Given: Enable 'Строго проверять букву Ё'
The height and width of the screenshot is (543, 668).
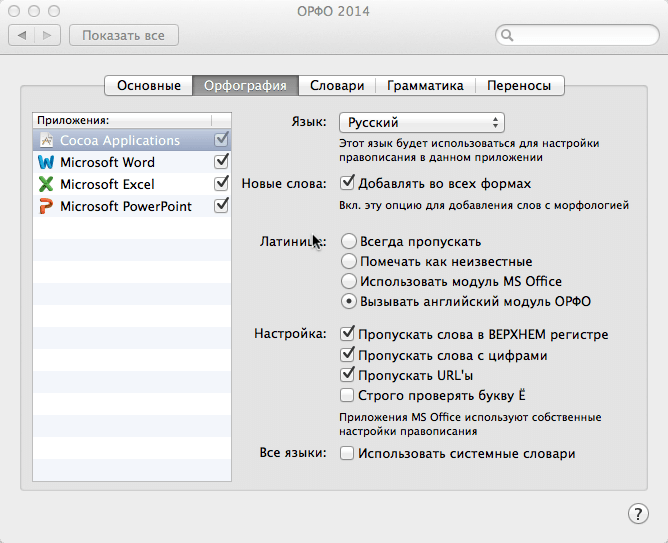Looking at the screenshot, I should [347, 395].
